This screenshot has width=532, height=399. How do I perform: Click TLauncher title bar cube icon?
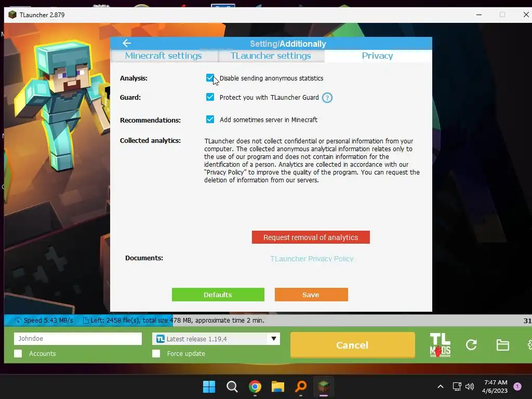12,15
